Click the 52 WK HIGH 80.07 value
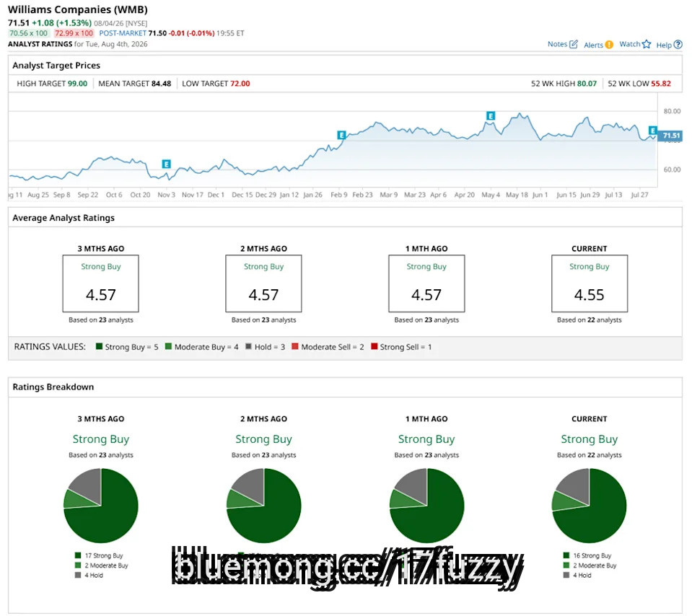The width and height of the screenshot is (692, 616). tap(587, 84)
